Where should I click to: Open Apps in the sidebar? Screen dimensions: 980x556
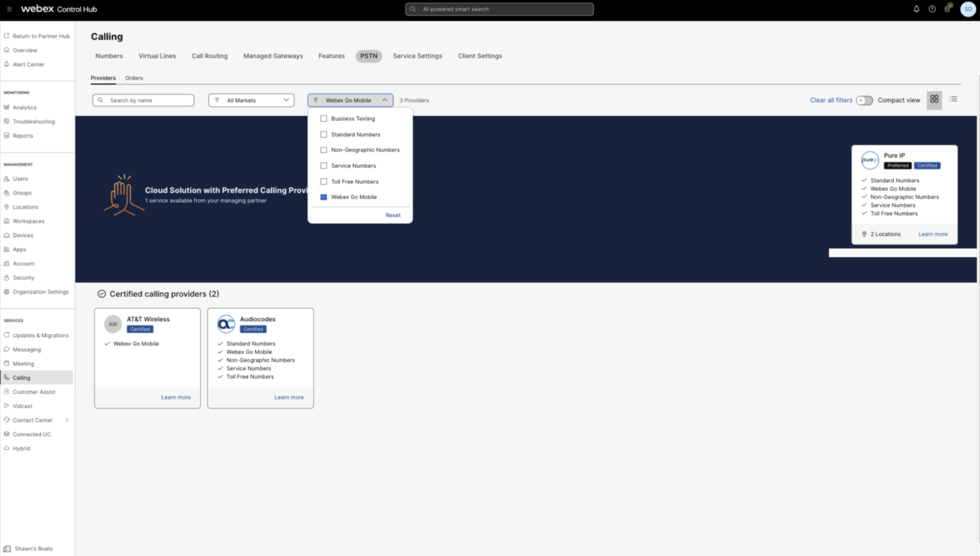(x=19, y=249)
